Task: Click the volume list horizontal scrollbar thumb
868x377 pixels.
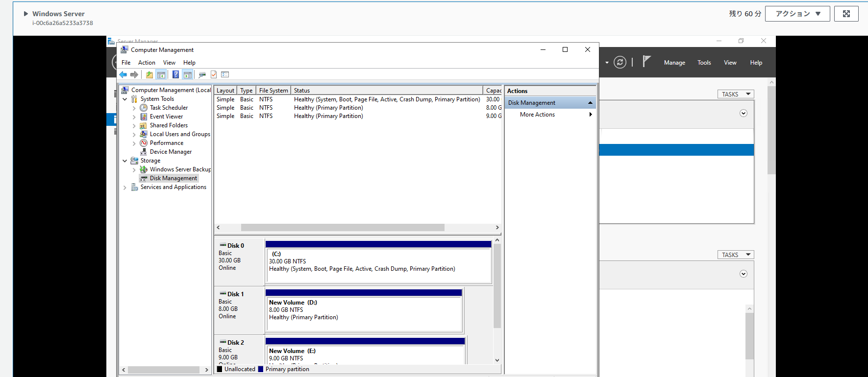Action: pos(343,227)
